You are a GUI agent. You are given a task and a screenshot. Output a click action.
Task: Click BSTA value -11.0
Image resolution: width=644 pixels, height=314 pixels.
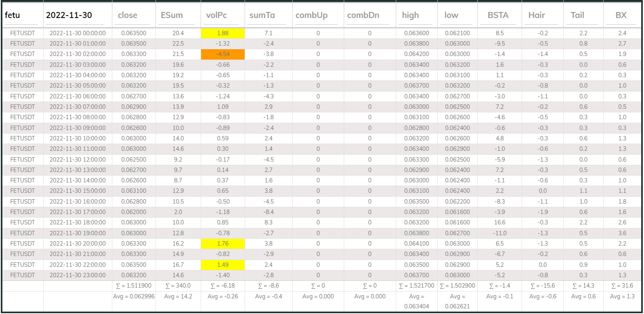click(500, 233)
